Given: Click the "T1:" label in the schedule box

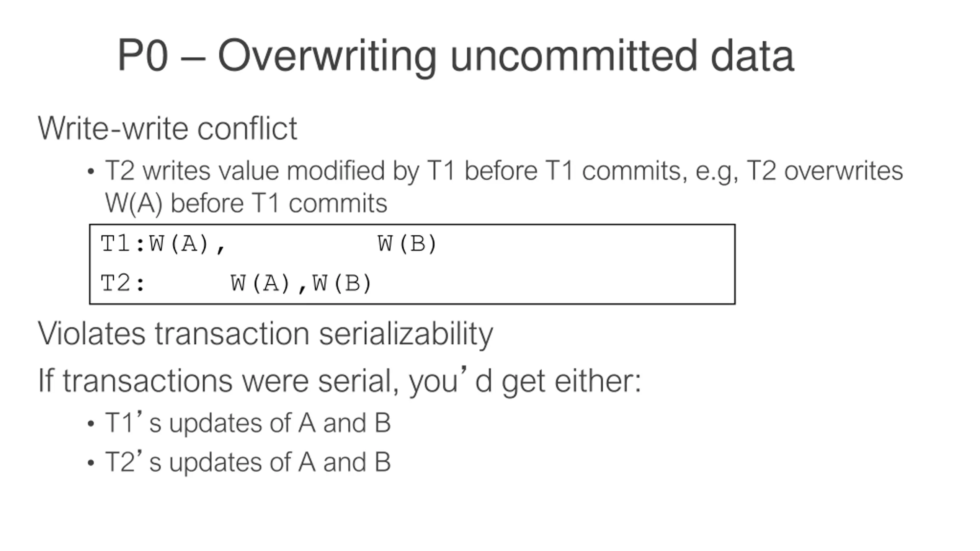Looking at the screenshot, I should [122, 244].
